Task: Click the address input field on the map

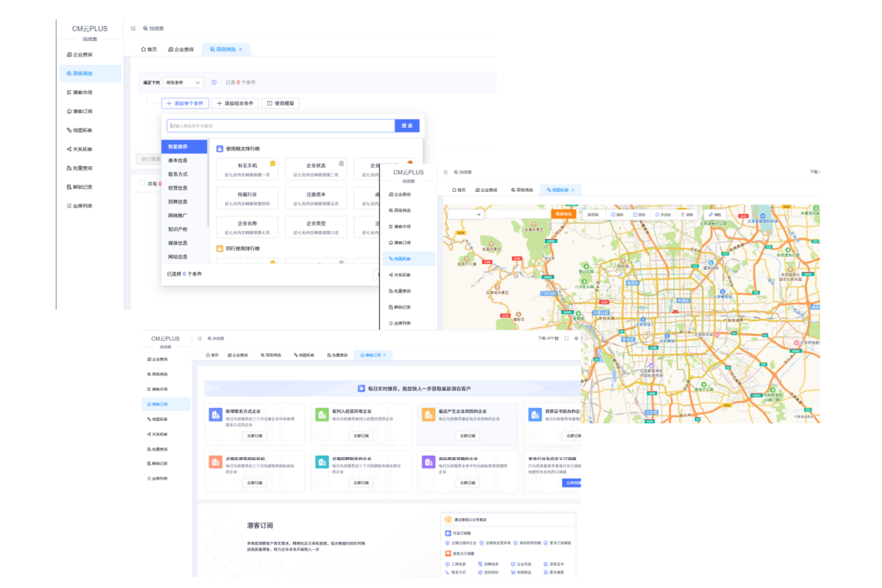Action: click(518, 215)
